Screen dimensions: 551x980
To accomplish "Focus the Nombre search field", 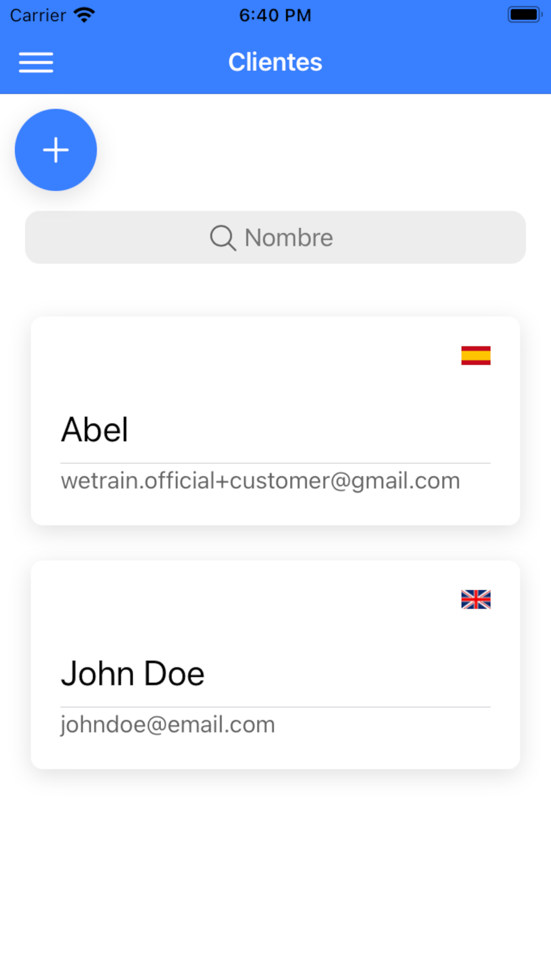I will pyautogui.click(x=275, y=238).
